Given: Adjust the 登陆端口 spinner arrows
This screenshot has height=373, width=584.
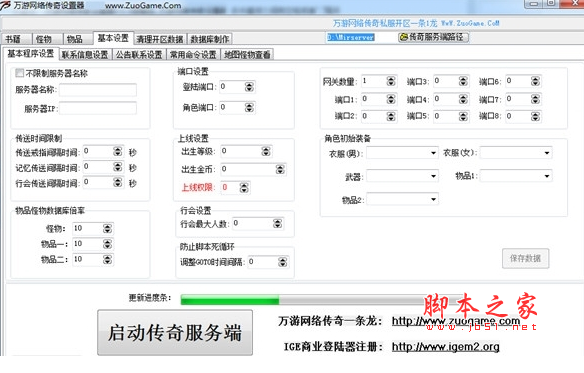Looking at the screenshot, I should (249, 87).
